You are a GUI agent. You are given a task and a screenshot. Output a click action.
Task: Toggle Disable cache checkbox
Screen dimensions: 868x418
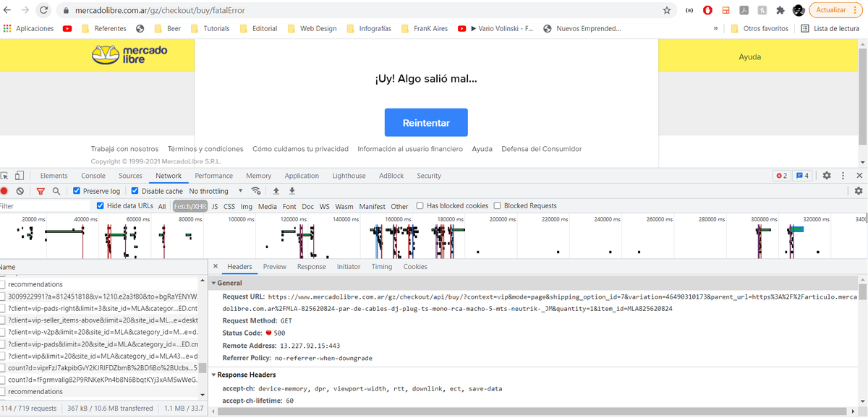click(x=135, y=191)
